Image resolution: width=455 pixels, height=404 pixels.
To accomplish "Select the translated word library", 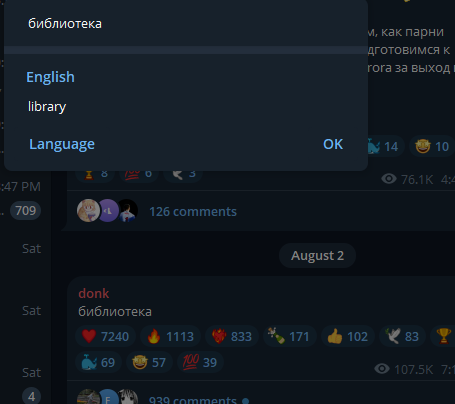I will (47, 107).
